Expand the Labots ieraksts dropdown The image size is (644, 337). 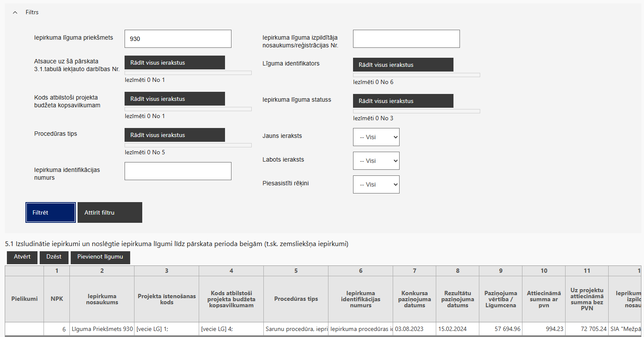pyautogui.click(x=376, y=161)
